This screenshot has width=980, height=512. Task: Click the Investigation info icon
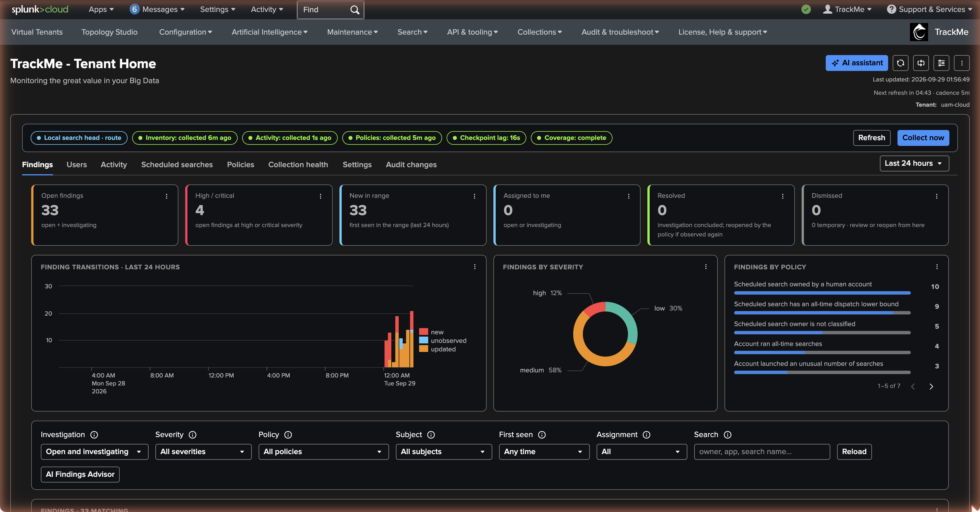(x=94, y=435)
